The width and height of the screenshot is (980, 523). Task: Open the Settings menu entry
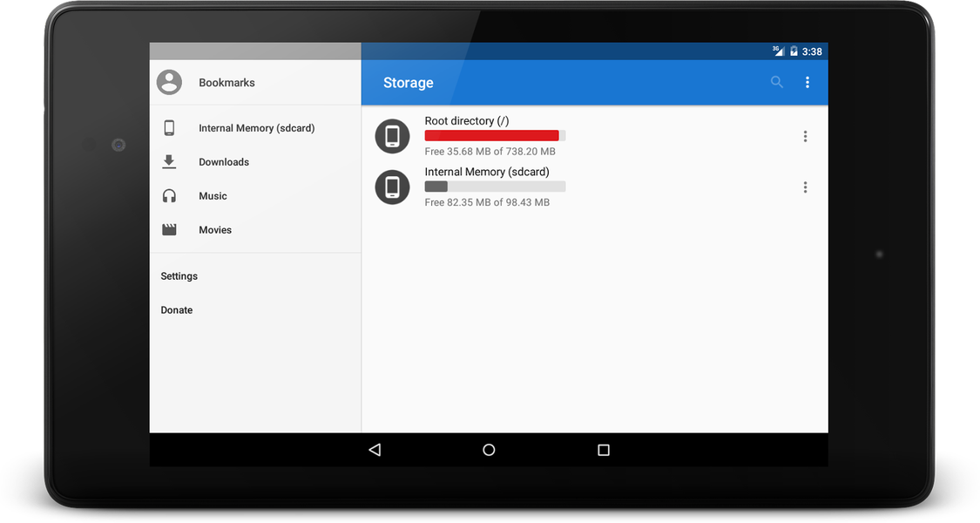[x=179, y=275]
